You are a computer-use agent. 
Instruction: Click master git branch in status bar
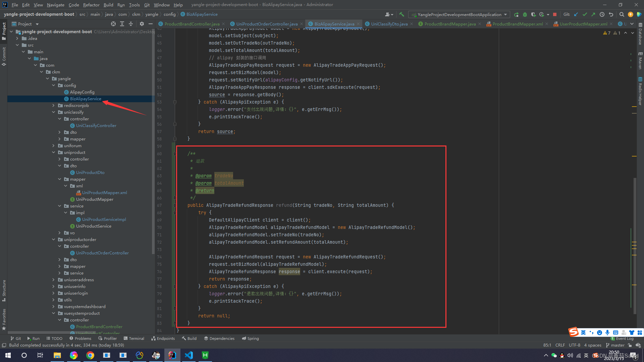click(615, 345)
